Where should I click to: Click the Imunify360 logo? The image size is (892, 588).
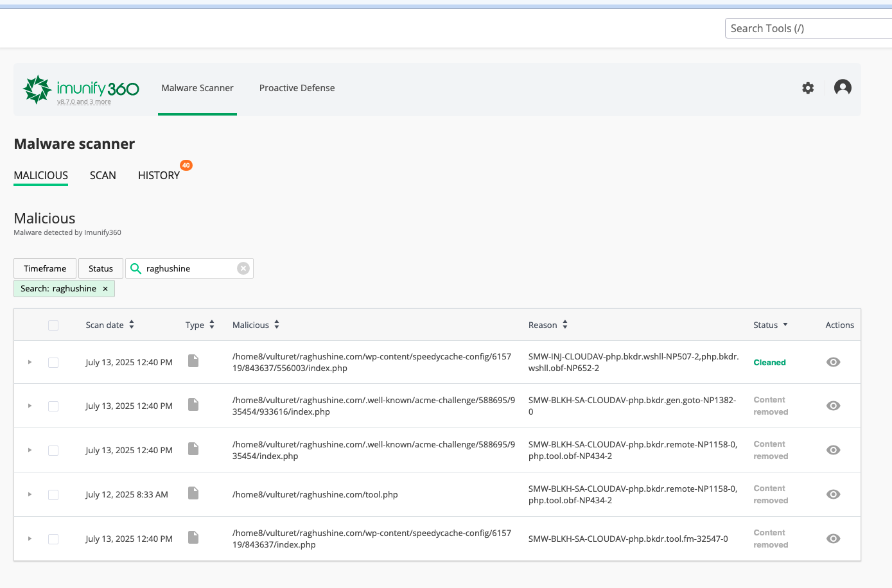coord(81,89)
